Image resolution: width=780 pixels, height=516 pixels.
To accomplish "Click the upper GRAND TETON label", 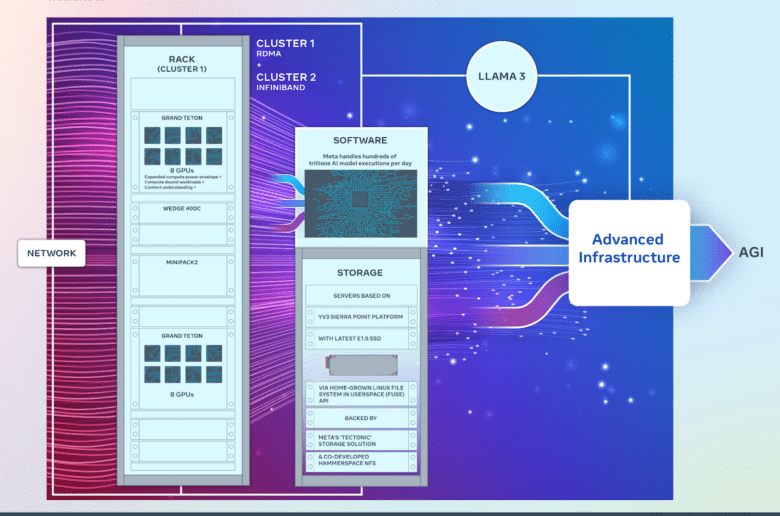I will click(182, 118).
